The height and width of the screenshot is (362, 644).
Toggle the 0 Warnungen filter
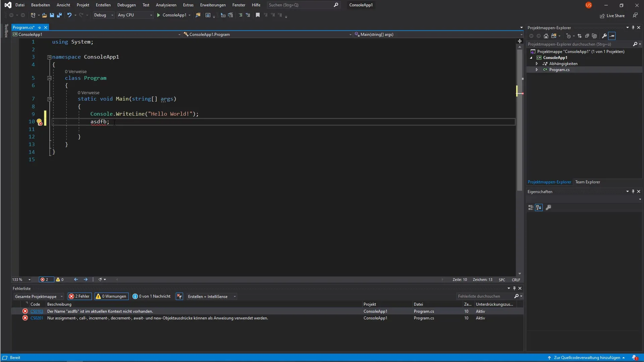[111, 296]
